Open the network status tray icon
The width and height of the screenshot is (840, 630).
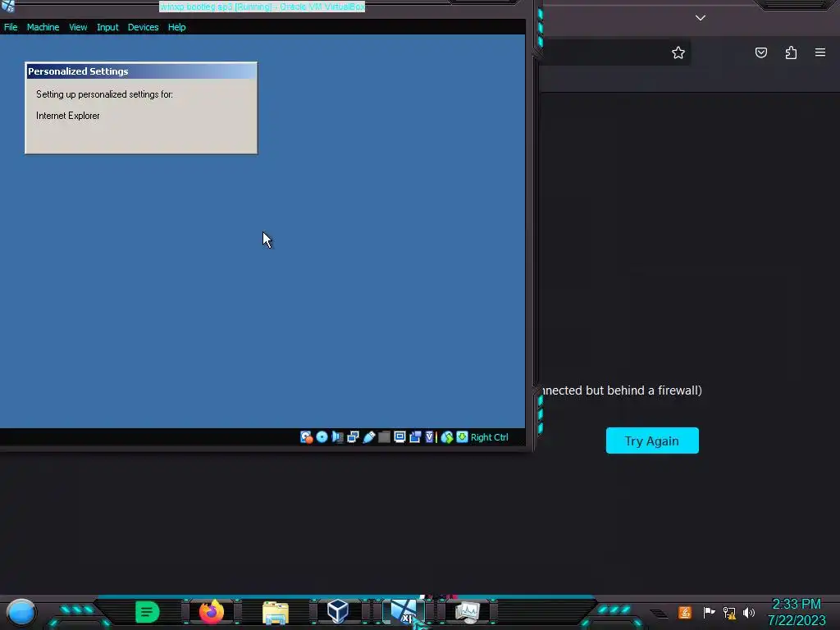click(729, 612)
